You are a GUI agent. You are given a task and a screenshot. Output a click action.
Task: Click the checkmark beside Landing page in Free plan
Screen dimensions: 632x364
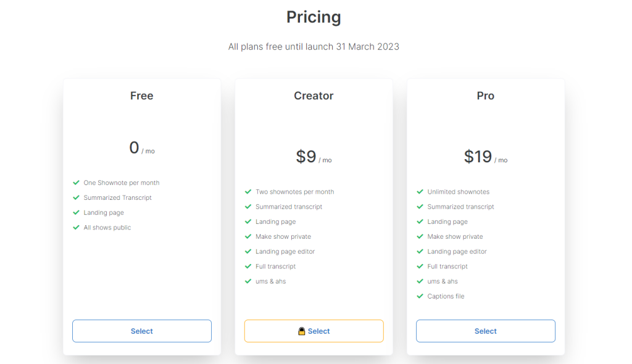77,213
